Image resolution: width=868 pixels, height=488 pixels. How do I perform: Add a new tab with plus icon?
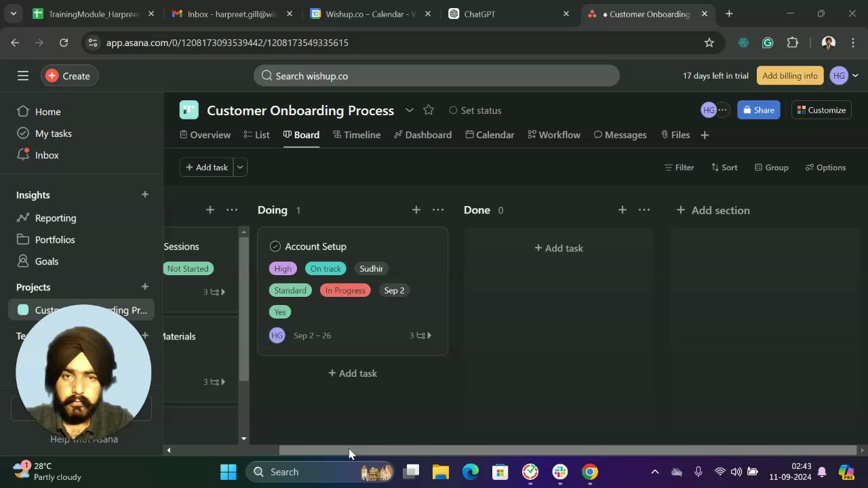coord(705,135)
